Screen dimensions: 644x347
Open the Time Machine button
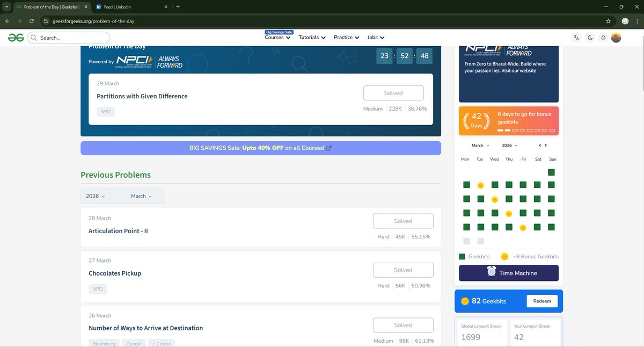509,273
